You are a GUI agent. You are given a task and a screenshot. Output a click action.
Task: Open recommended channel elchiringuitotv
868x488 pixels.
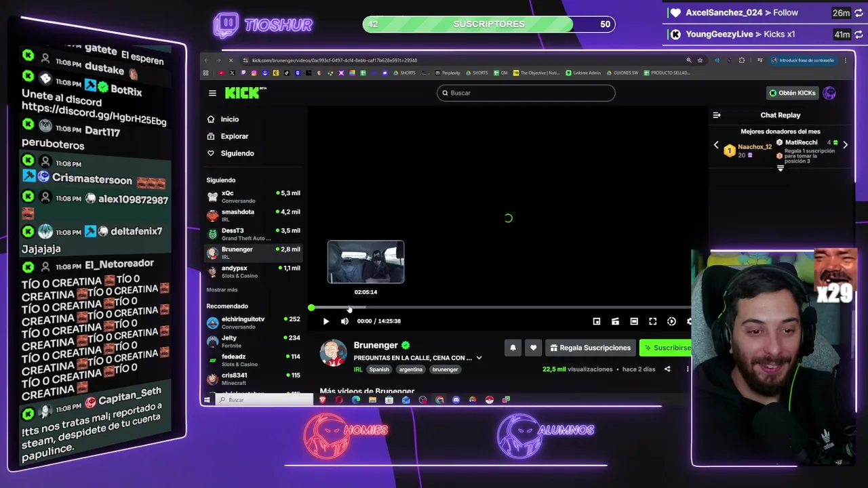pyautogui.click(x=253, y=323)
